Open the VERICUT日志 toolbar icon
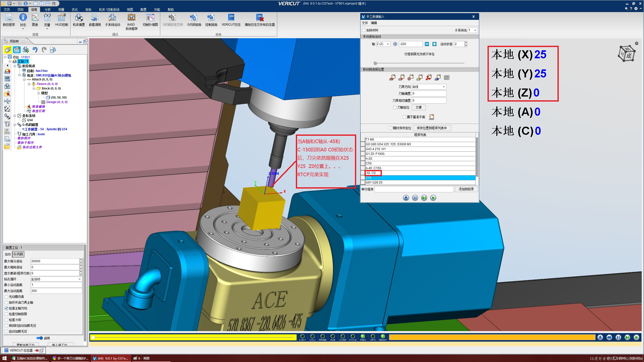644x362 pixels. point(231,18)
